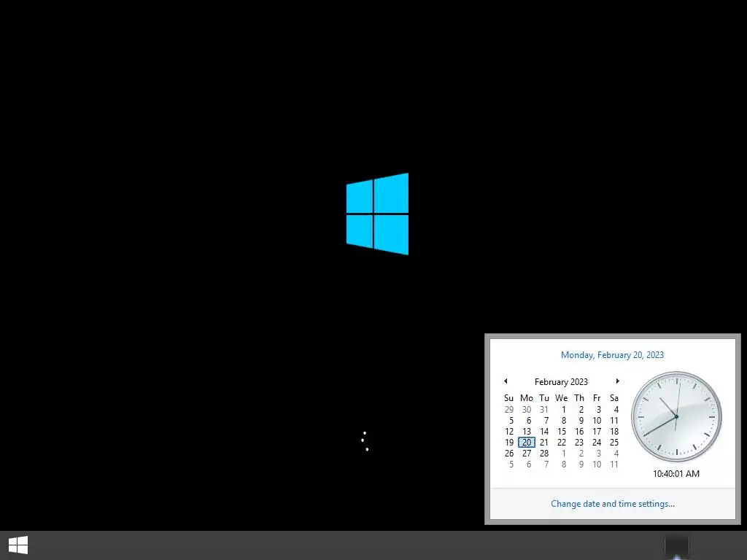This screenshot has height=560, width=747.
Task: Select grayed March 11 in last row
Action: point(614,464)
